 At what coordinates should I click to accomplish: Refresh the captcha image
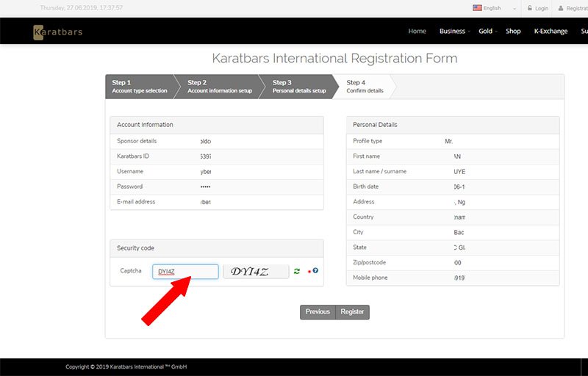click(297, 271)
